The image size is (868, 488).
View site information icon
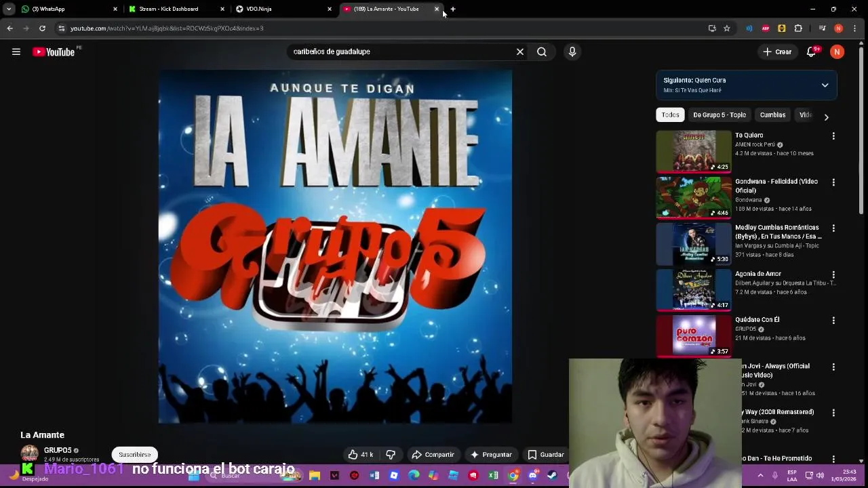tap(62, 28)
